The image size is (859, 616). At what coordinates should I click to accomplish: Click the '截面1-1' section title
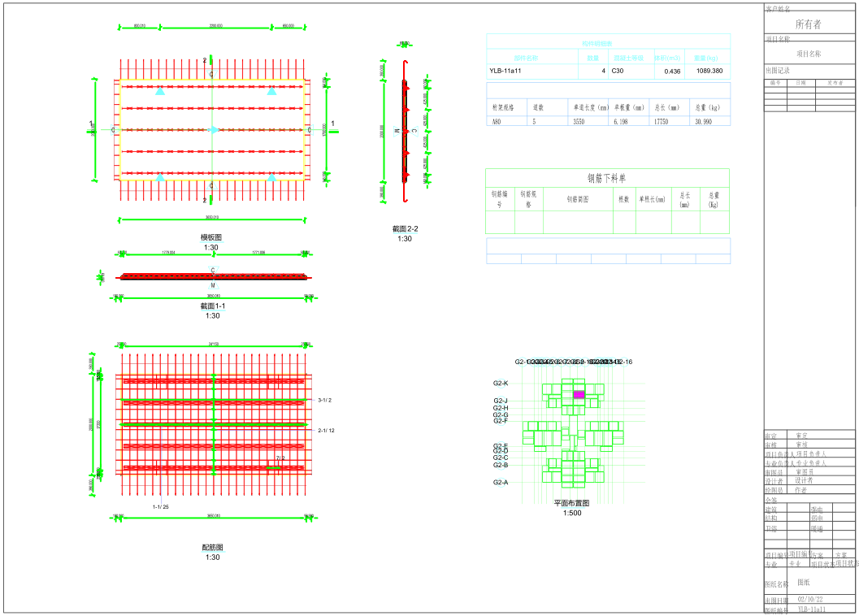tap(213, 306)
